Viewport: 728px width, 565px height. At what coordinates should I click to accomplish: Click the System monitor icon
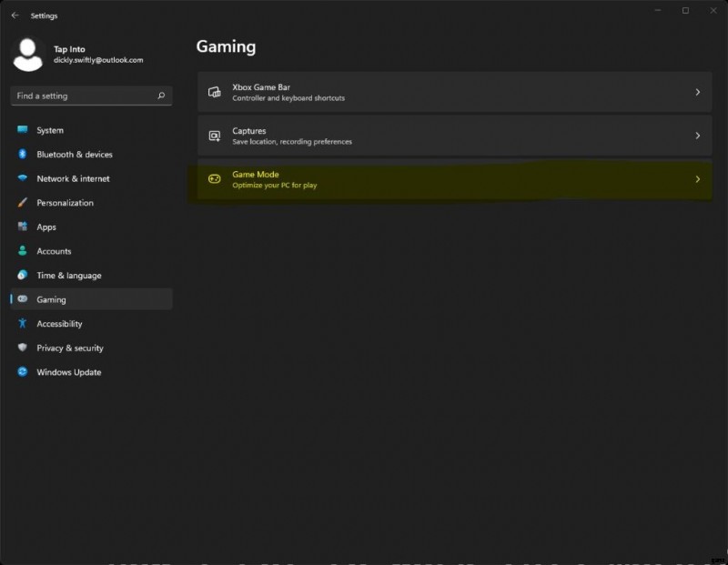pos(22,129)
